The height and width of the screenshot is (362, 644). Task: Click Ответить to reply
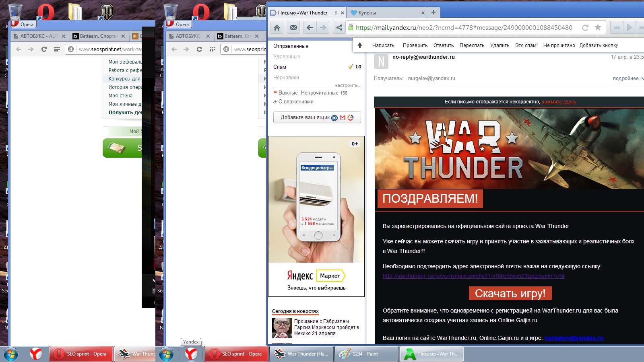(x=444, y=45)
